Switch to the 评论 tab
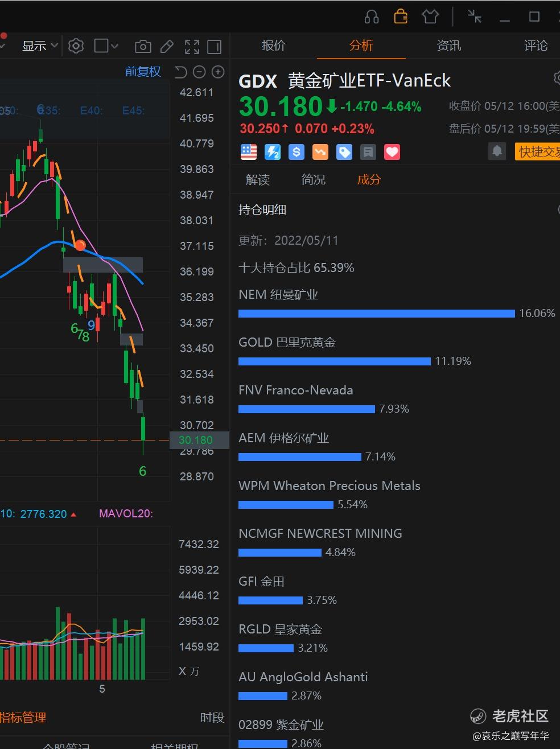The image size is (560, 749). [x=536, y=46]
